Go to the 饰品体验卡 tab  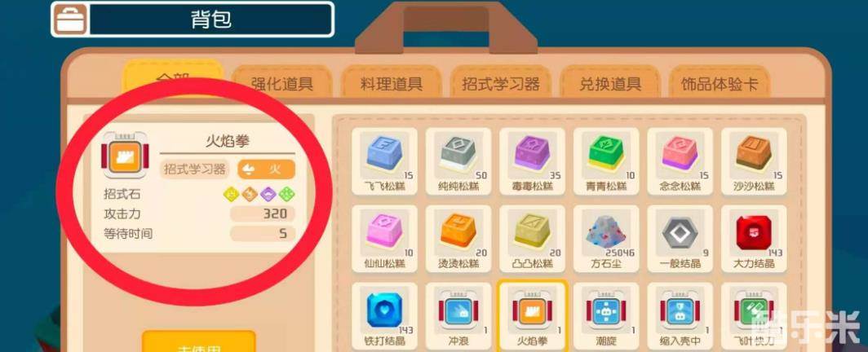pyautogui.click(x=719, y=83)
